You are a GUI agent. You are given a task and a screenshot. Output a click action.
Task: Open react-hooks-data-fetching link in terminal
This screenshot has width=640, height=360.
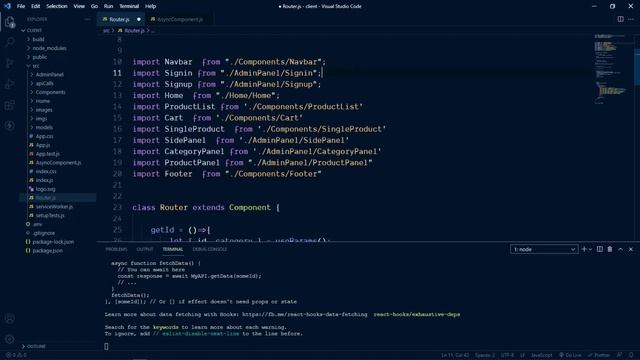tap(304, 314)
